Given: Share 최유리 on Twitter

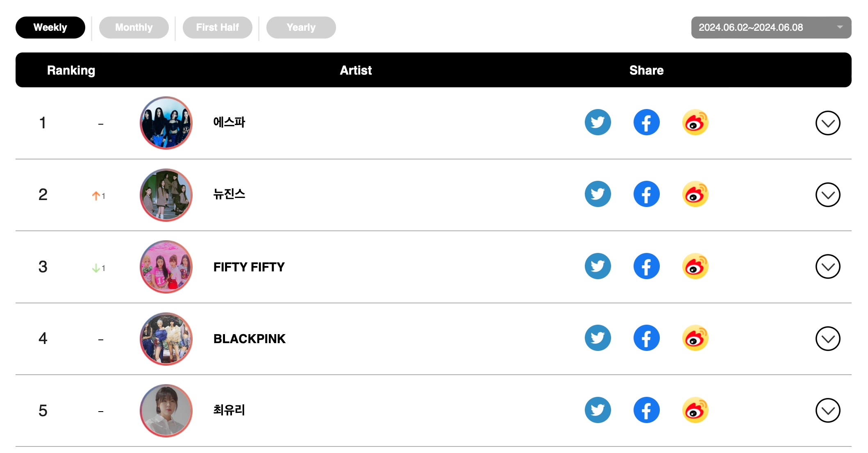Looking at the screenshot, I should pos(598,410).
